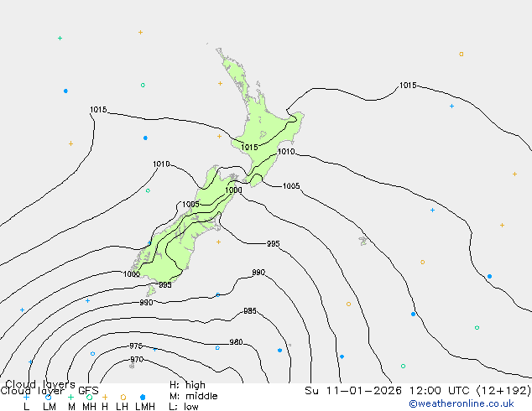This screenshot has height=411, width=532.
Task: Click the blue plus L legend symbol
Action: [26, 397]
